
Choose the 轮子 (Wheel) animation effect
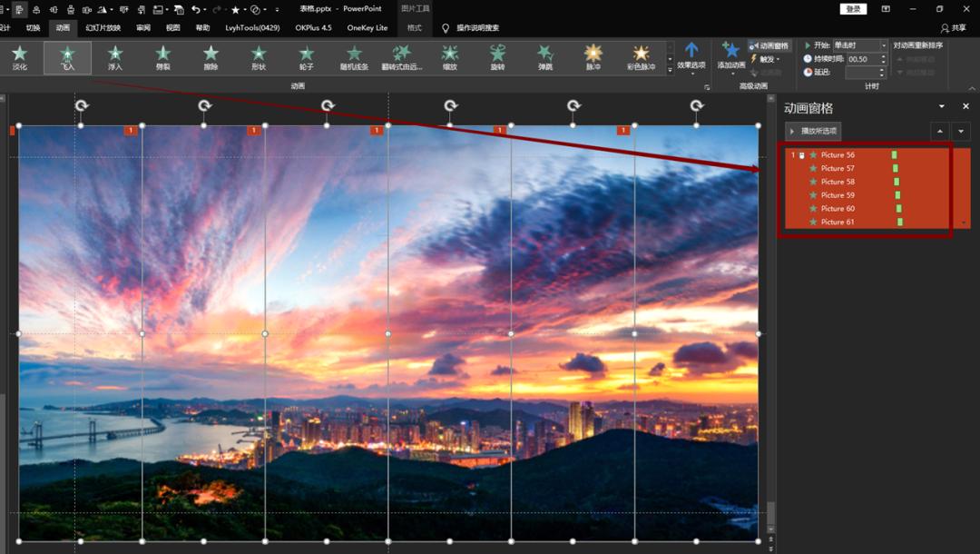(307, 57)
